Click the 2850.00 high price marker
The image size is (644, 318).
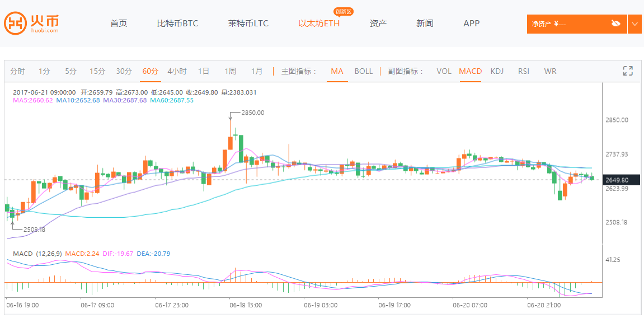[x=252, y=113]
